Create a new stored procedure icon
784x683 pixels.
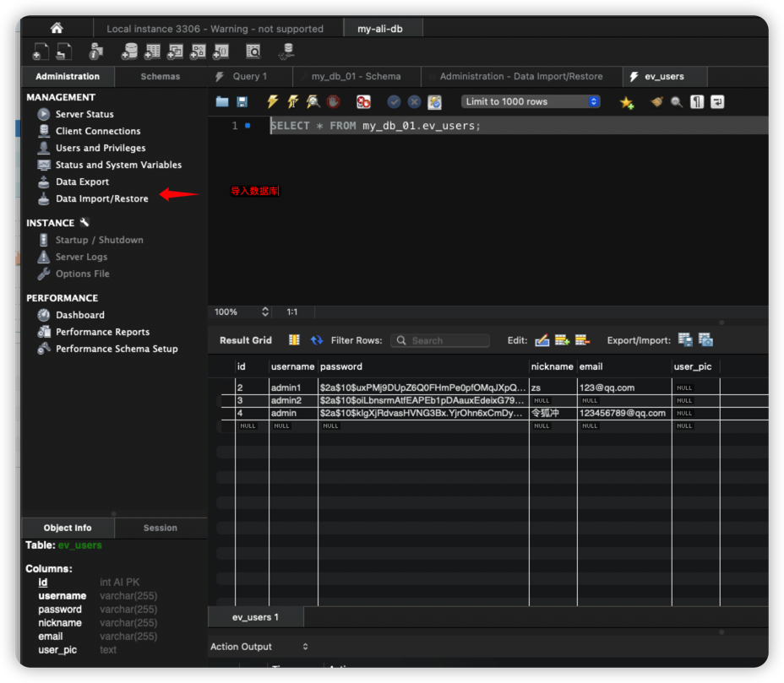(x=198, y=51)
